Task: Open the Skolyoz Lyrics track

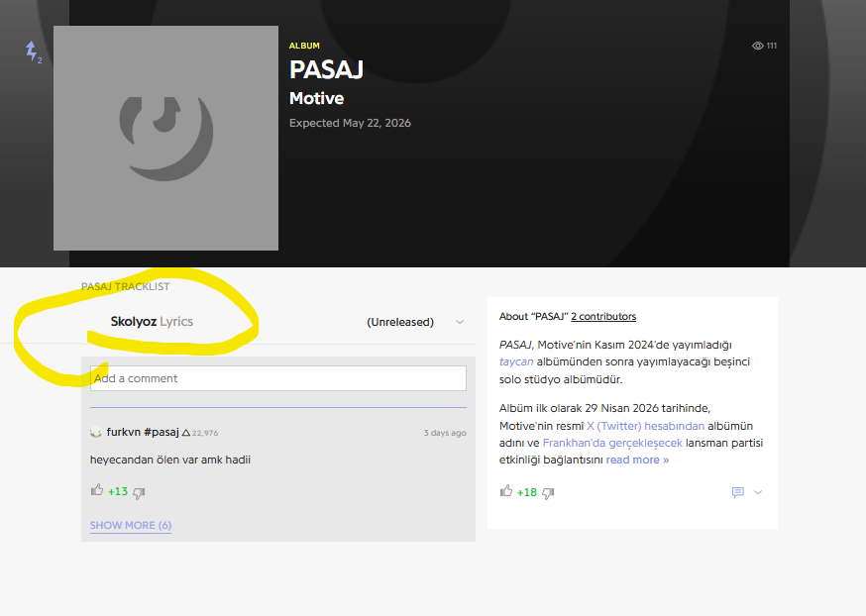Action: pos(152,321)
